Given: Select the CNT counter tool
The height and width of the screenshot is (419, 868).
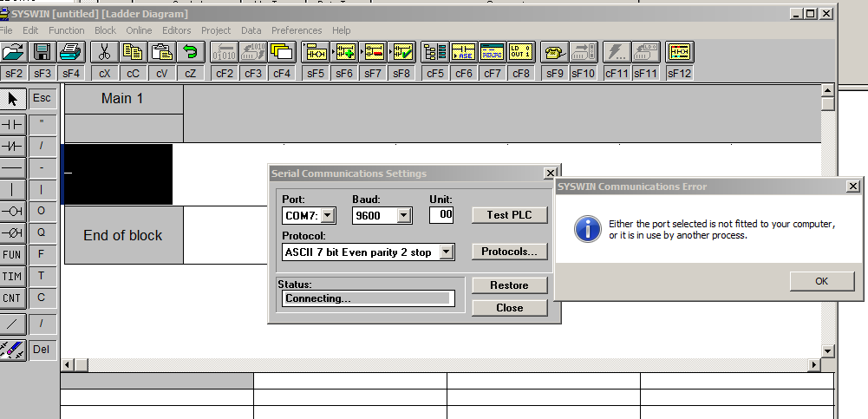Looking at the screenshot, I should click(x=13, y=298).
